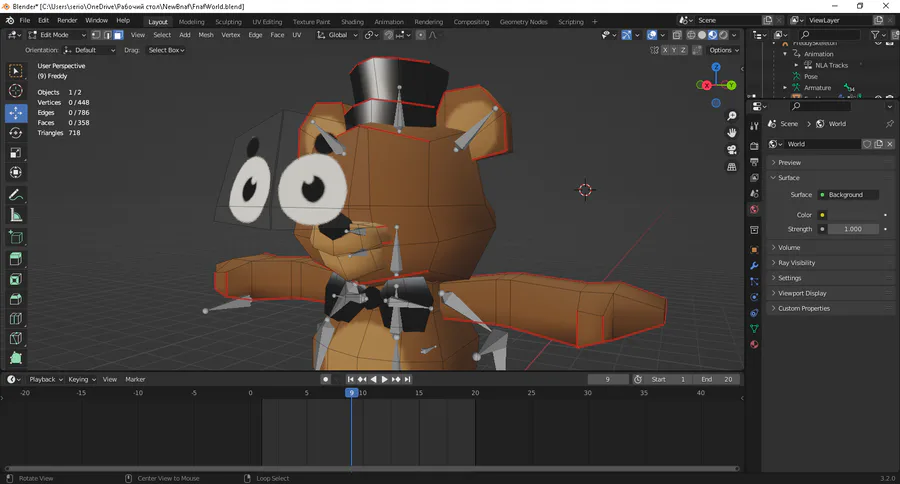Switch to the UV Editing workspace tab
Screen dimensions: 900x484
[267, 22]
